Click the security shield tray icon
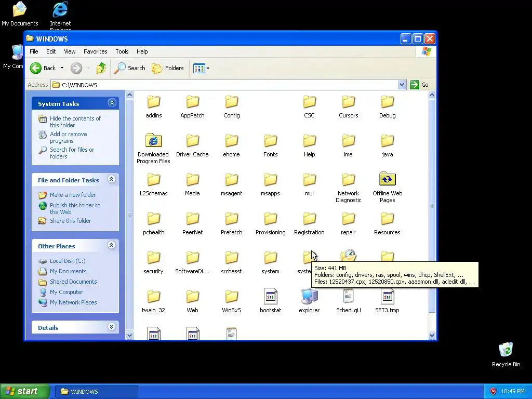The width and height of the screenshot is (532, 399). (x=493, y=391)
